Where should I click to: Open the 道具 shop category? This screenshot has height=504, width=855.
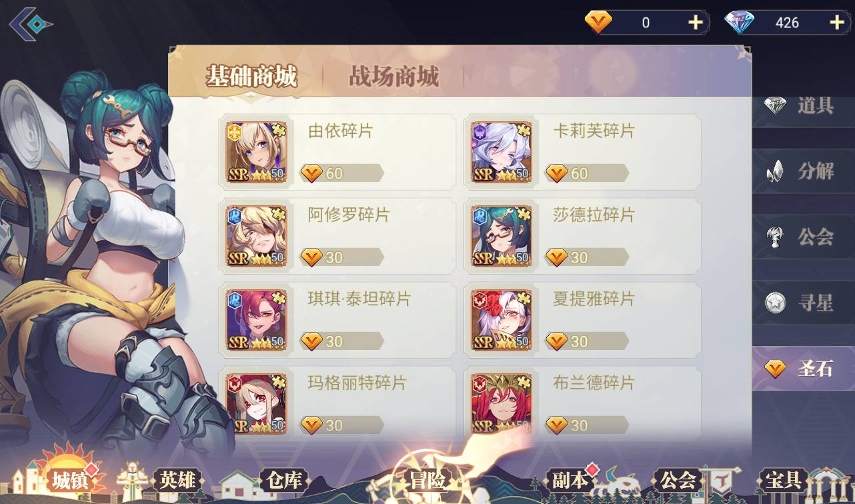803,105
